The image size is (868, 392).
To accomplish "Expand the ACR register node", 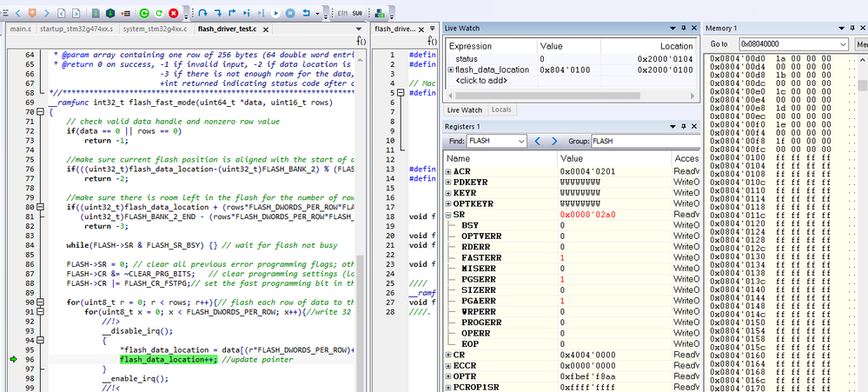I will (448, 171).
